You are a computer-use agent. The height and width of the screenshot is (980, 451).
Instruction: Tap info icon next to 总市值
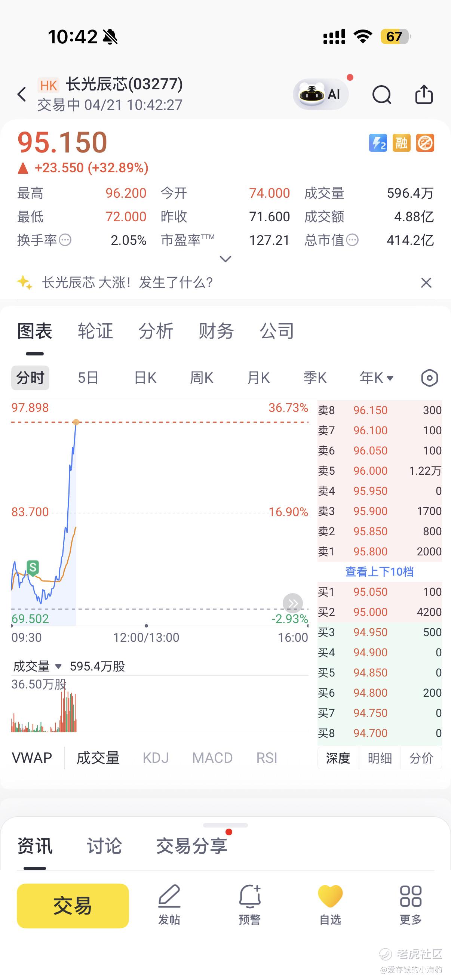[x=352, y=240]
